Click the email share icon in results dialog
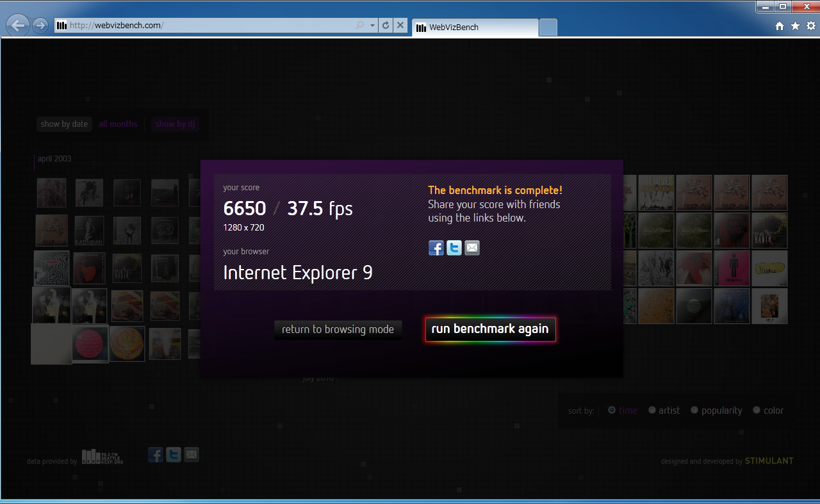 (x=472, y=248)
